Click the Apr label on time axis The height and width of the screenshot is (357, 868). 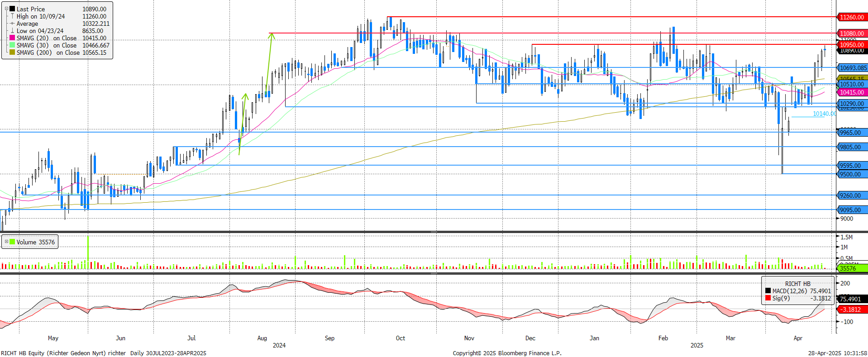pyautogui.click(x=798, y=338)
